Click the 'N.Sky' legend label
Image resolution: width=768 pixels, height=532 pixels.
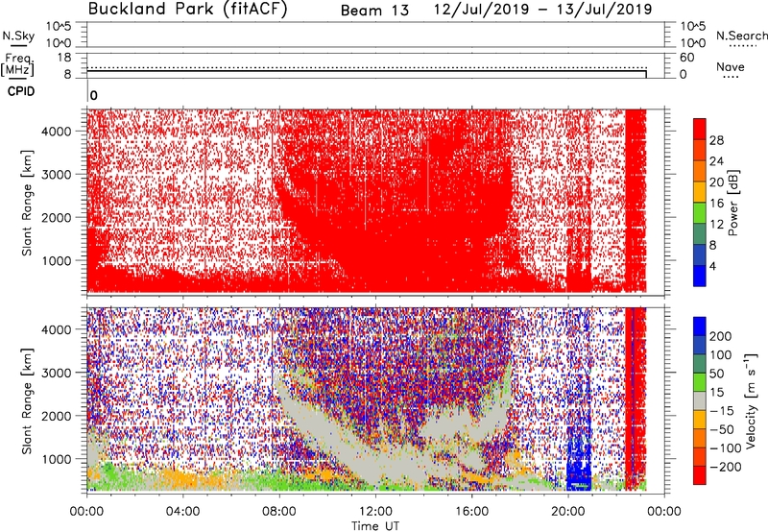[x=18, y=36]
